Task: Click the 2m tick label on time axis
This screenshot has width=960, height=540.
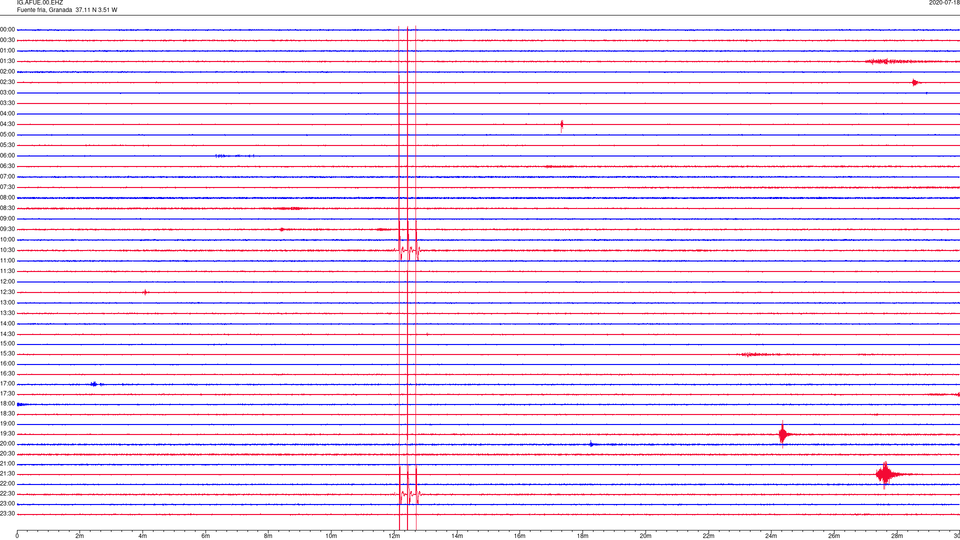Action: click(80, 536)
